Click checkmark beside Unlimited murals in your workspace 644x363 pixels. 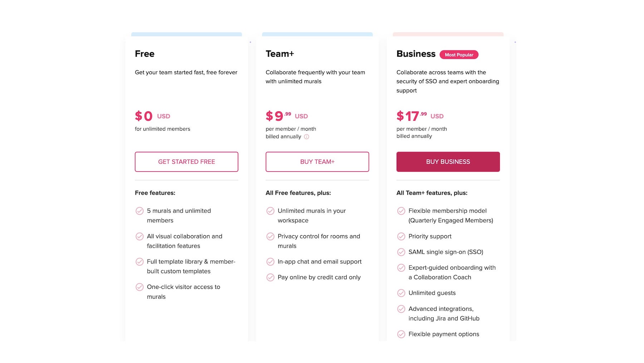point(270,211)
